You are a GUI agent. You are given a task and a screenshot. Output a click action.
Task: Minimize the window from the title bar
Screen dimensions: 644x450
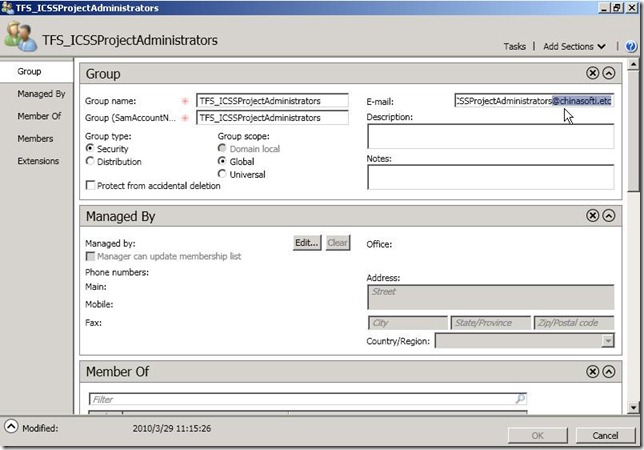click(604, 8)
